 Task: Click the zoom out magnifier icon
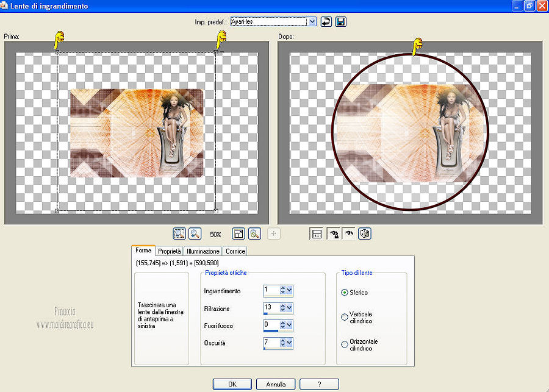179,233
